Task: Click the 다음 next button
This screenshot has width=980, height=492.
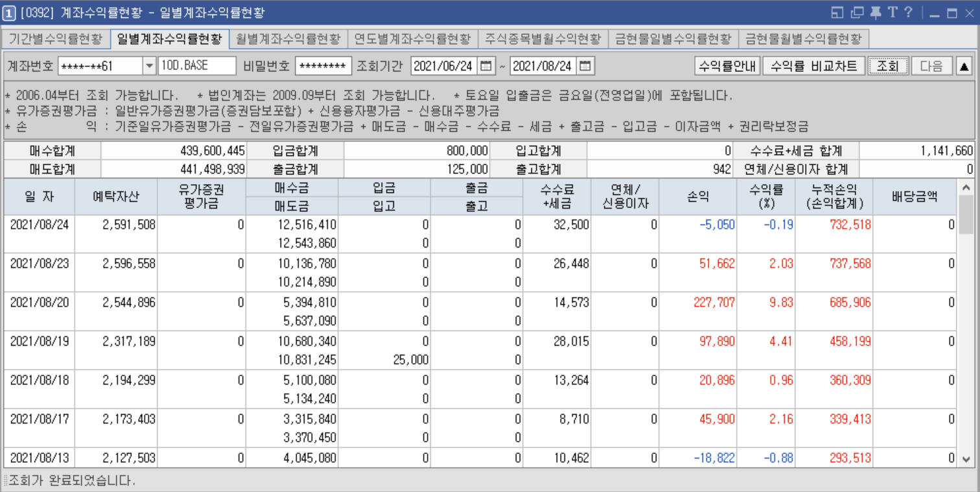Action: 931,66
